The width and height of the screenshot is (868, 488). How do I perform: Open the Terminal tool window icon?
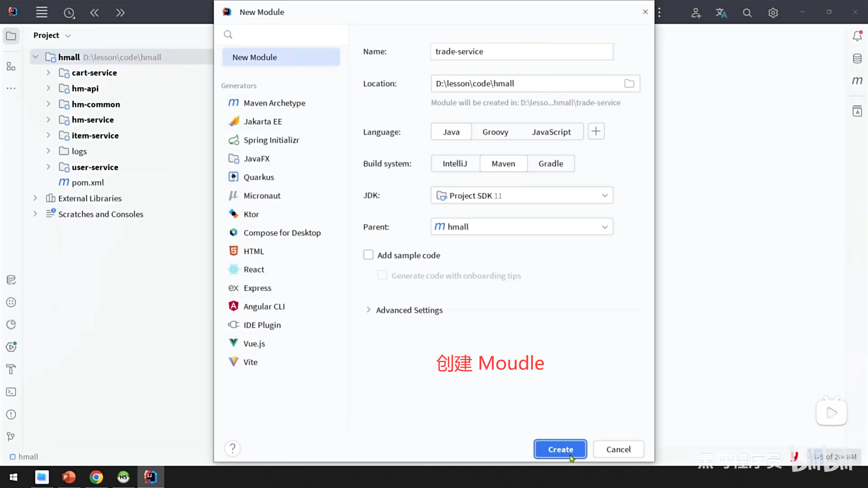tap(11, 392)
